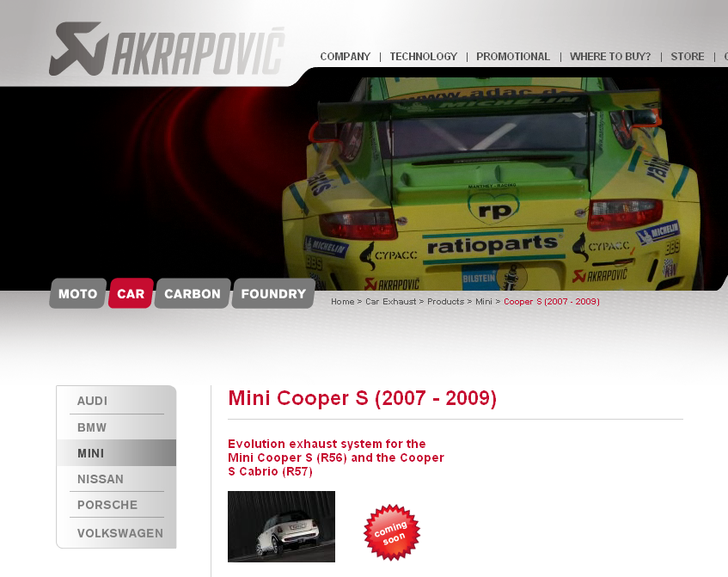Click the Akrapovič logo
Image resolution: width=728 pixels, height=577 pixels.
pyautogui.click(x=167, y=49)
